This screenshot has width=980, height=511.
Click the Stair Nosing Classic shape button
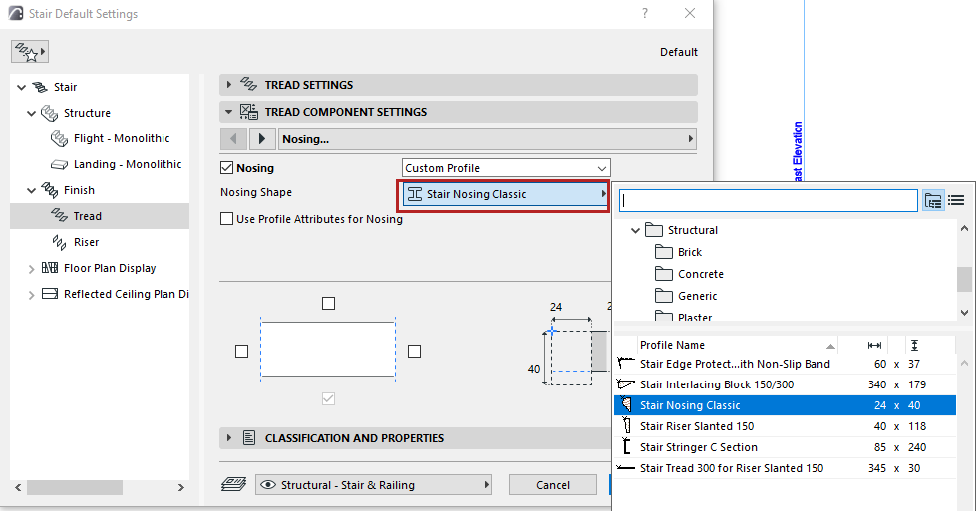(505, 194)
